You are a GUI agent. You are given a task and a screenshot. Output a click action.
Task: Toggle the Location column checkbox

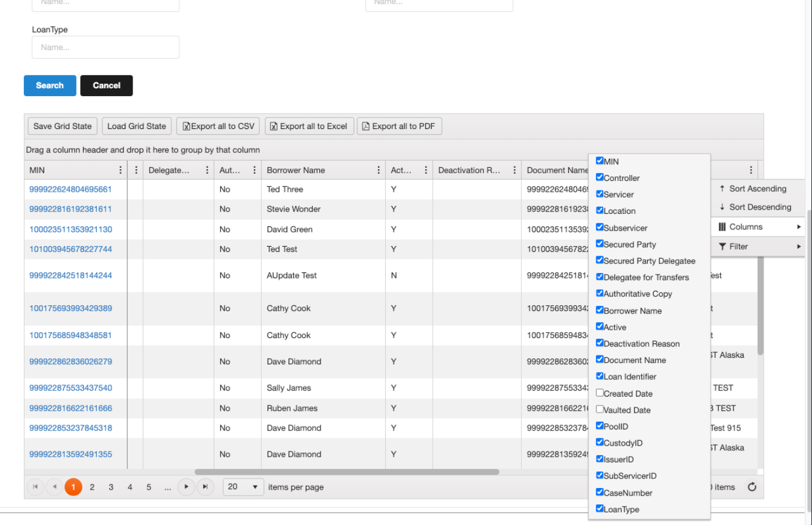[600, 210]
